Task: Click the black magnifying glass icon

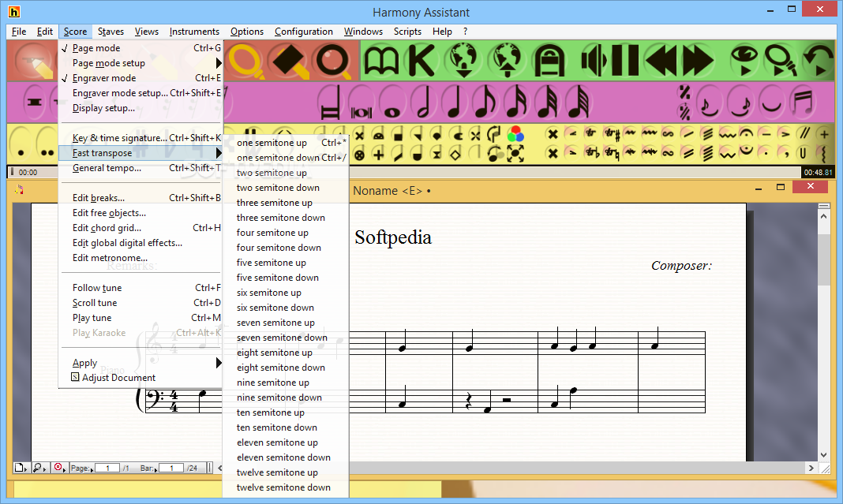Action: (333, 61)
